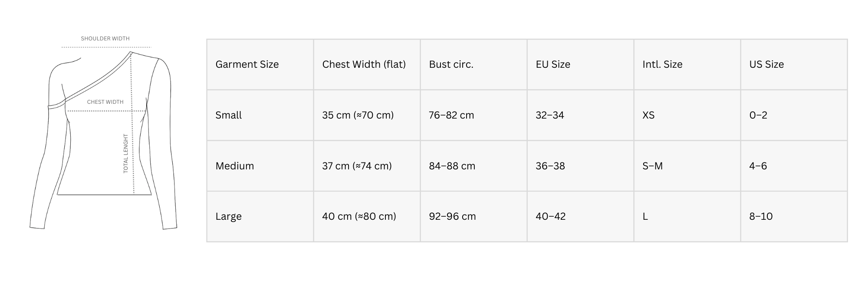
Task: Select the Chest Width (flat) column header
Action: (364, 64)
